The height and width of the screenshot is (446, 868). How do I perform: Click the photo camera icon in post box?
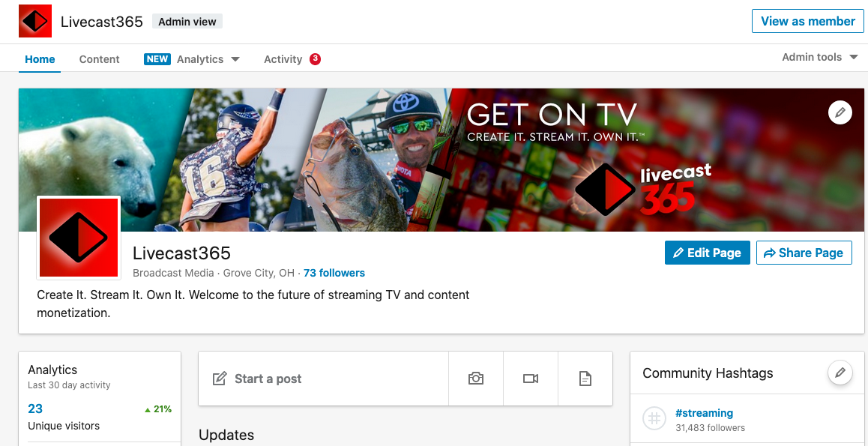point(475,379)
